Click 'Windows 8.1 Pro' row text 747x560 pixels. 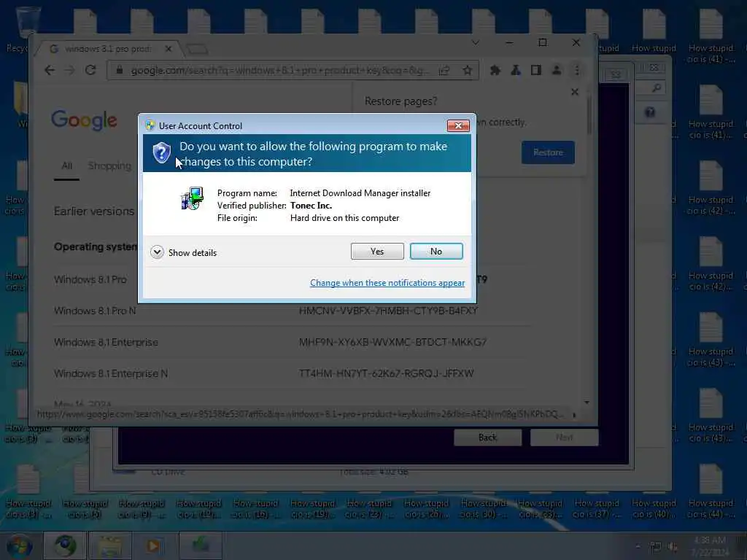(90, 279)
